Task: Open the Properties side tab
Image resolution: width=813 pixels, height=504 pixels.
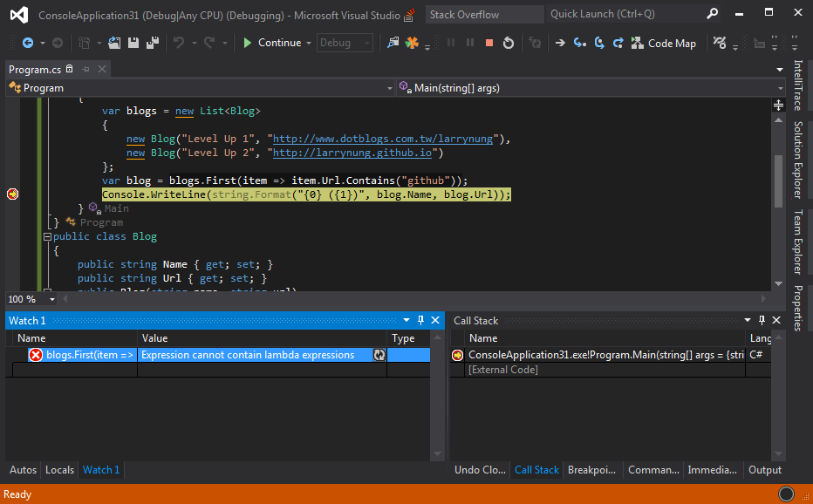Action: point(798,308)
